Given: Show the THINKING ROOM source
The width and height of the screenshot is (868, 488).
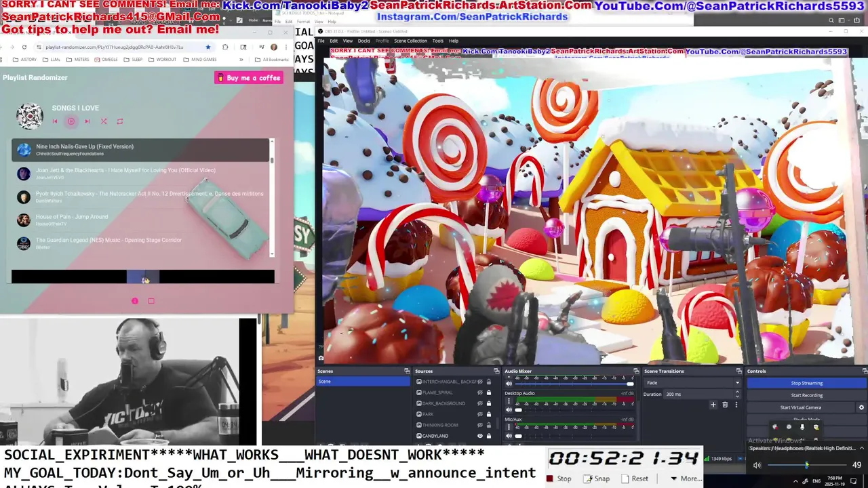Looking at the screenshot, I should pyautogui.click(x=480, y=425).
